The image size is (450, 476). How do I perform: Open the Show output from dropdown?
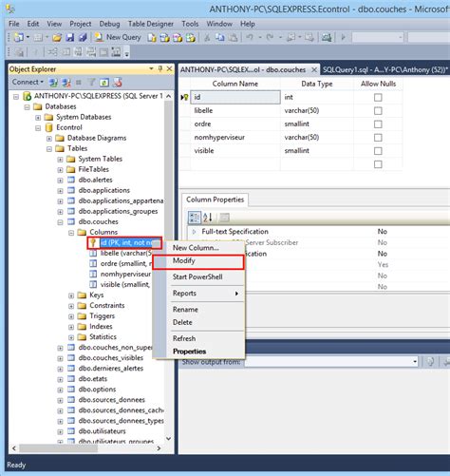pos(415,362)
